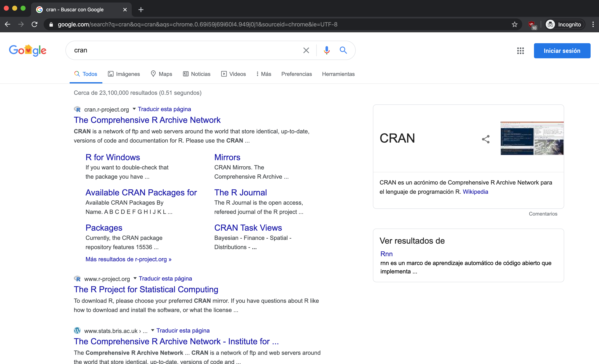Clear the search query with the X icon
Viewport: 599px width, 364px height.
click(x=306, y=50)
